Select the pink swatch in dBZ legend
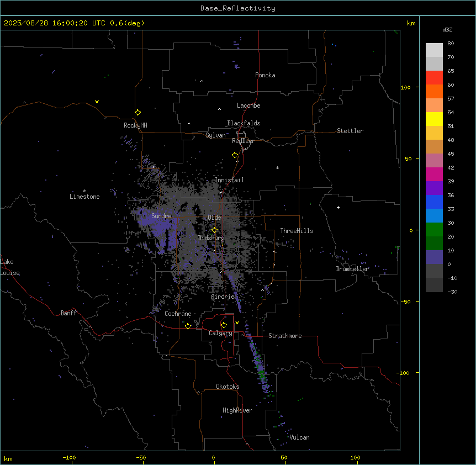The image size is (476, 465). click(434, 160)
